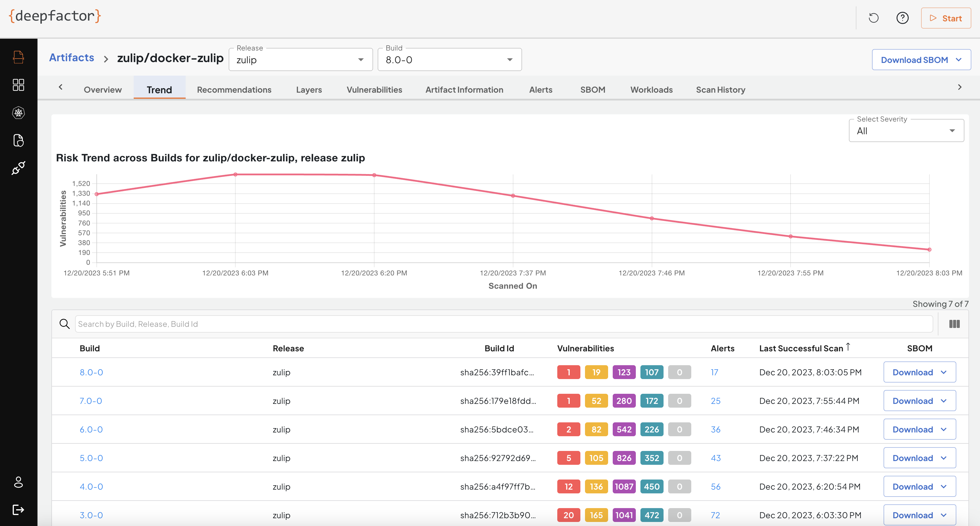
Task: Open the Download dropdown for build 3.0-0
Action: pyautogui.click(x=920, y=515)
